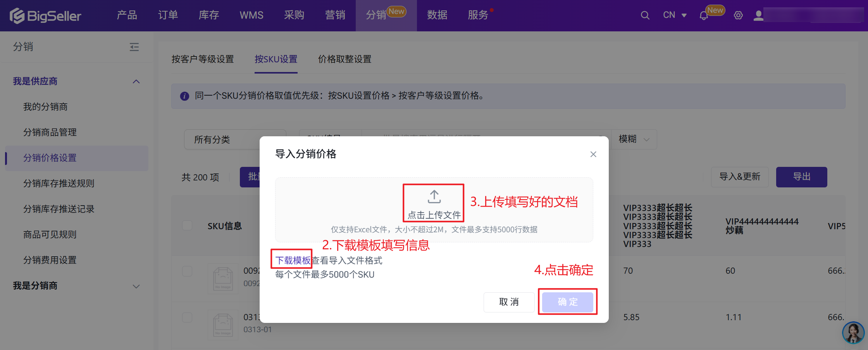Image resolution: width=868 pixels, height=350 pixels.
Task: Open the 产品 menu
Action: pos(127,15)
